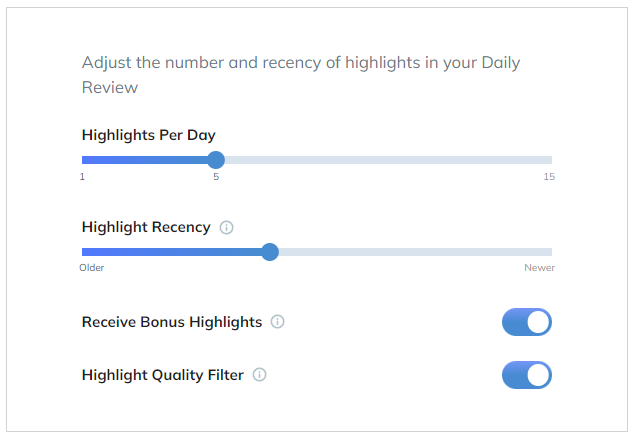Viewport: 633px width, 437px height.
Task: Click the "Older" recency label
Action: tap(92, 268)
